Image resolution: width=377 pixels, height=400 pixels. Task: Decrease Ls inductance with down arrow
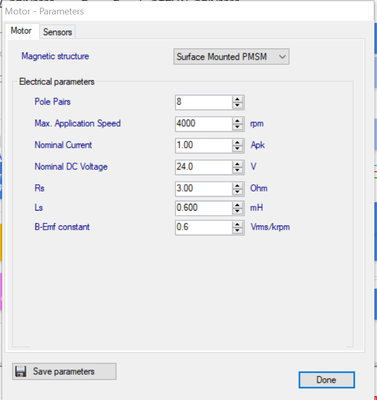click(x=237, y=211)
